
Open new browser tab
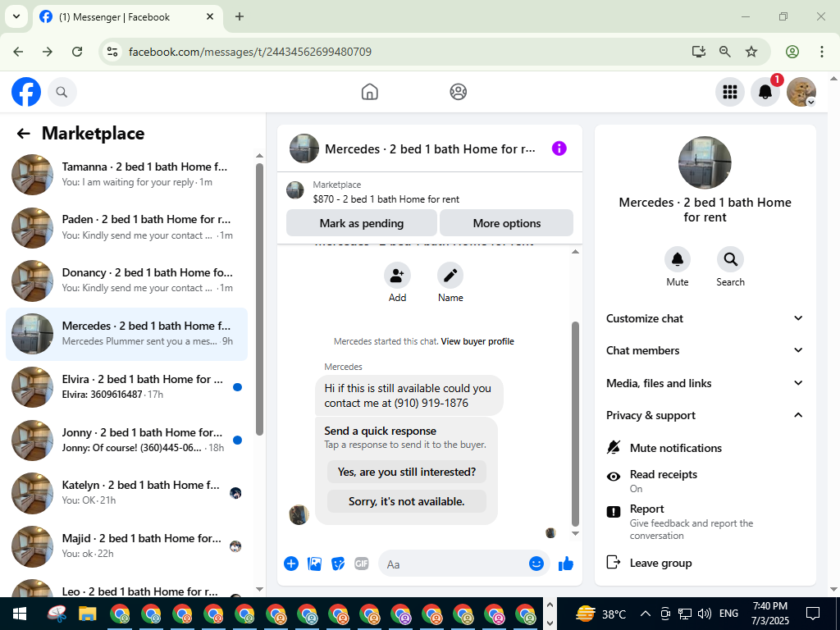[x=240, y=16]
